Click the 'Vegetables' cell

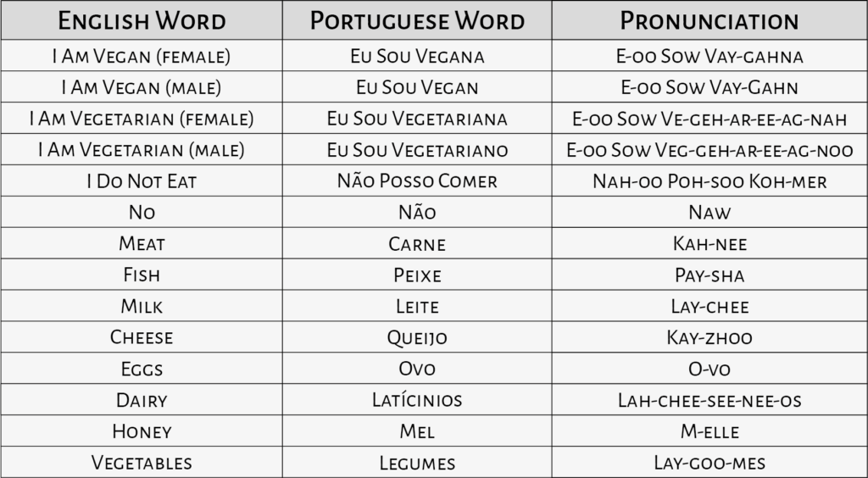[x=142, y=462]
